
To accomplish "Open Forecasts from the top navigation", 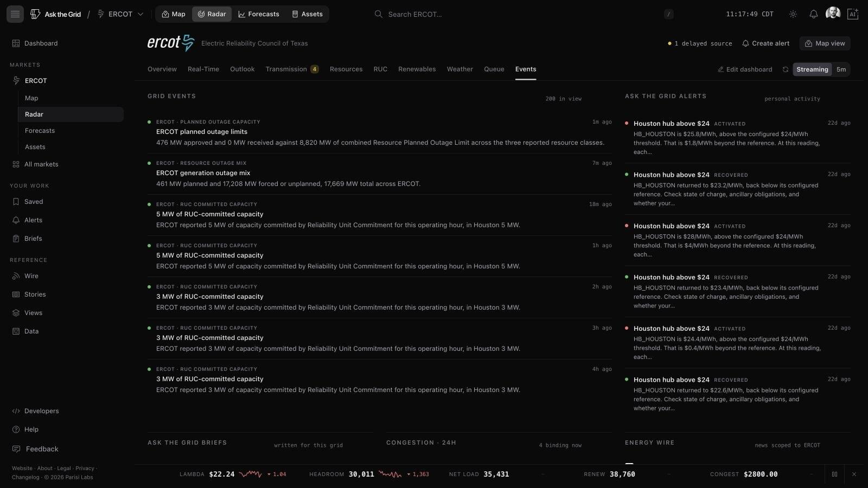I will [259, 14].
